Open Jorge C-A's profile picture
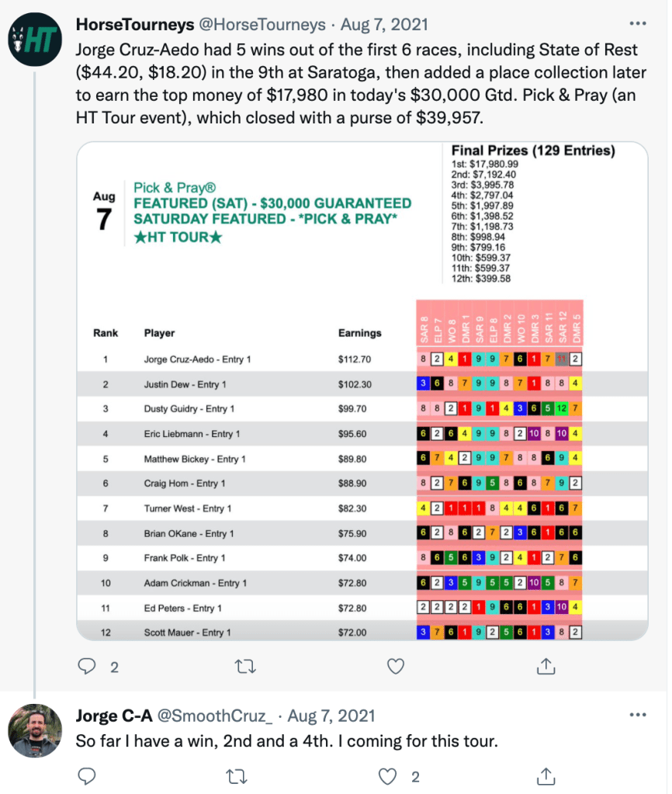The height and width of the screenshot is (794, 672). click(35, 730)
